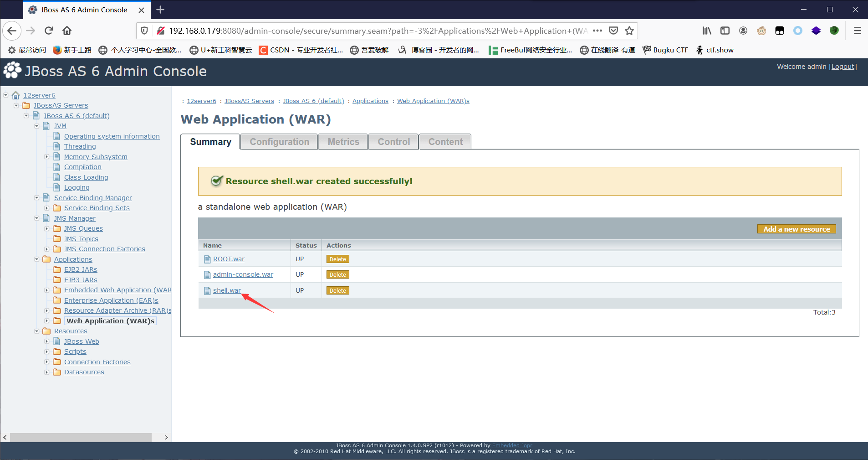This screenshot has height=460, width=868.
Task: Go back with the browser back arrow
Action: [12, 31]
